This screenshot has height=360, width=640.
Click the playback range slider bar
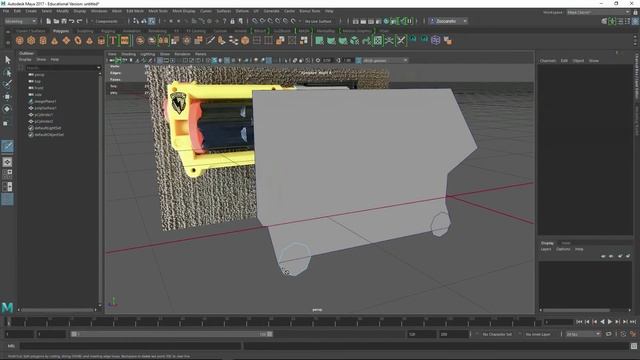click(x=171, y=334)
